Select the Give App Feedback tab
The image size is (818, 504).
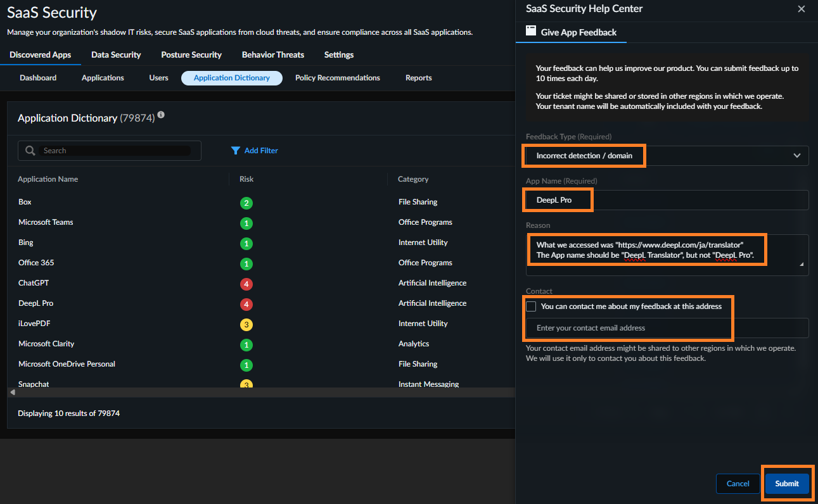pyautogui.click(x=572, y=32)
